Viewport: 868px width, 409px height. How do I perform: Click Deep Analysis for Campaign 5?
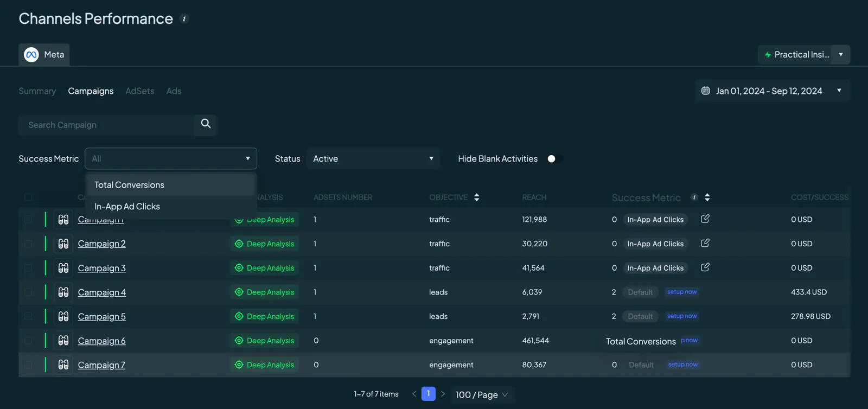[x=265, y=316]
